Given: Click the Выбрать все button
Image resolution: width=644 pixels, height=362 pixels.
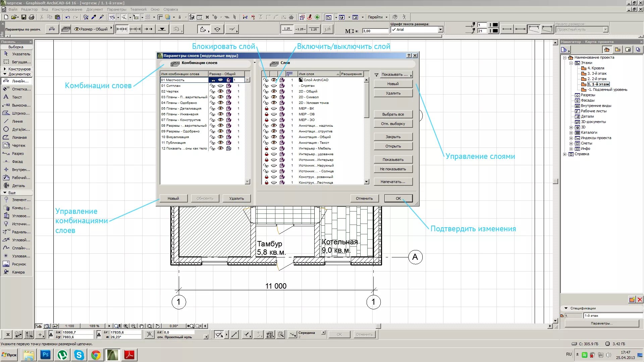Looking at the screenshot, I should point(393,114).
